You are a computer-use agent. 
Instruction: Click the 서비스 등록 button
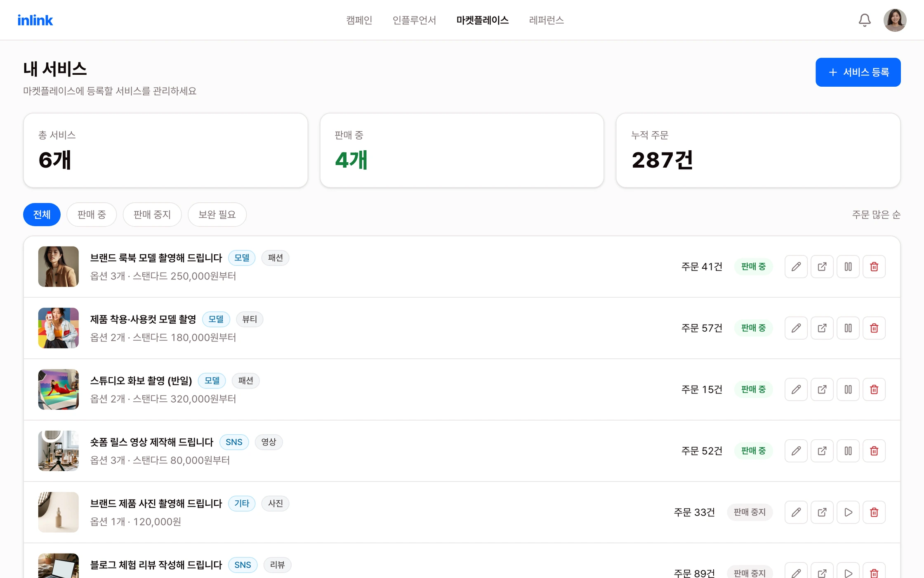click(858, 72)
